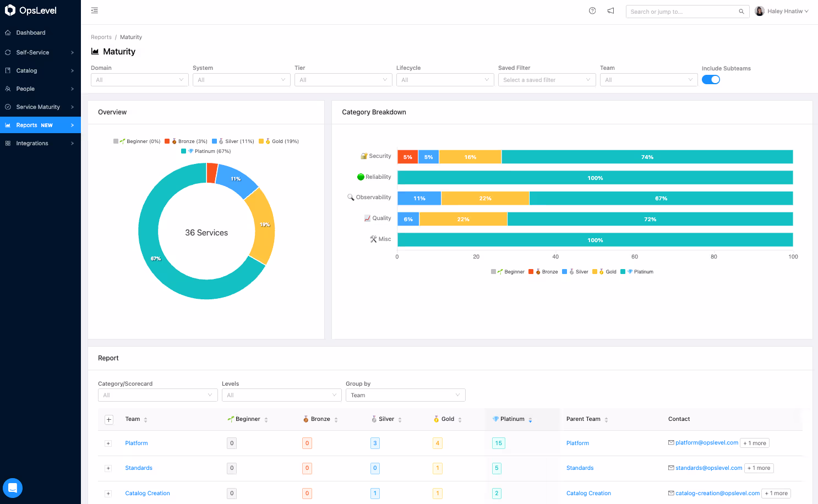Toggle Beginner in Overview legend
Screen dimensions: 818x504
(137, 141)
